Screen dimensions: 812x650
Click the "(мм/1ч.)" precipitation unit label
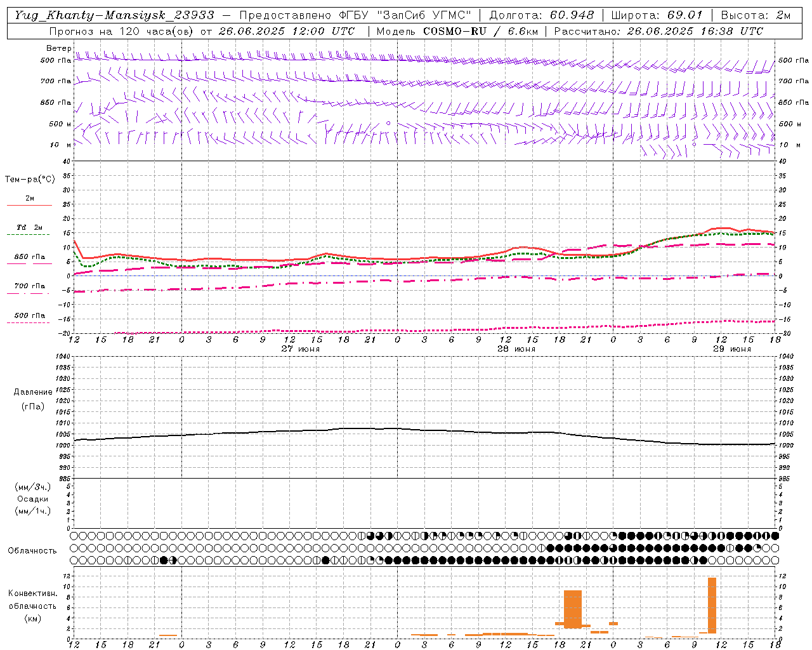click(33, 511)
